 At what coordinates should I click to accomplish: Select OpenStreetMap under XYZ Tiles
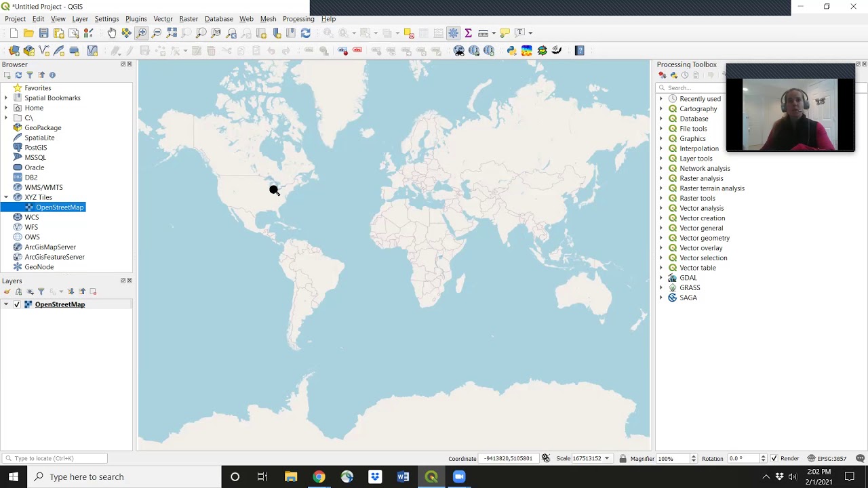(x=60, y=207)
